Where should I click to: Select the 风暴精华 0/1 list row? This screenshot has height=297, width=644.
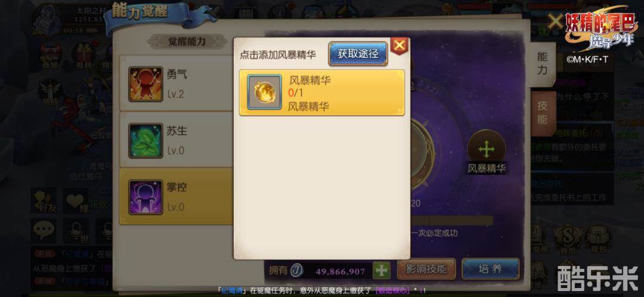(322, 92)
